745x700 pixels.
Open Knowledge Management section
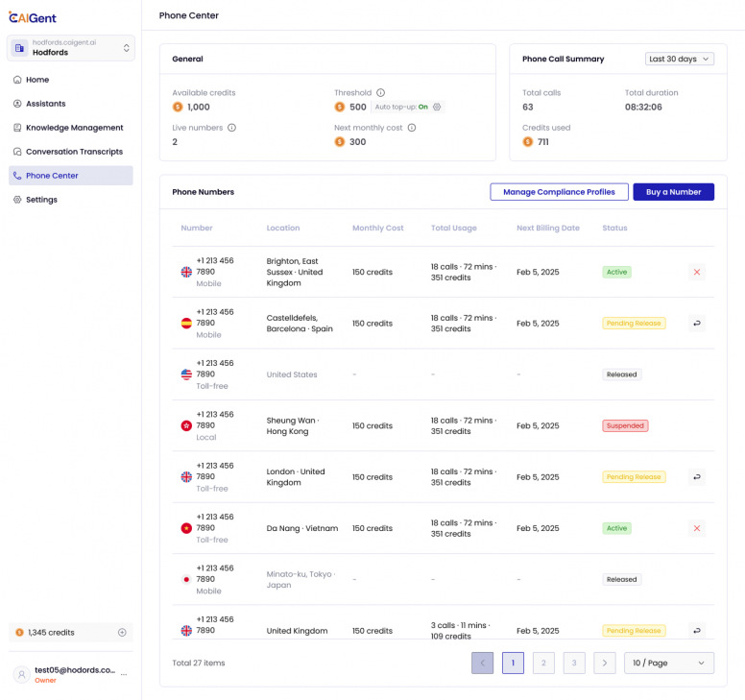[x=74, y=128]
